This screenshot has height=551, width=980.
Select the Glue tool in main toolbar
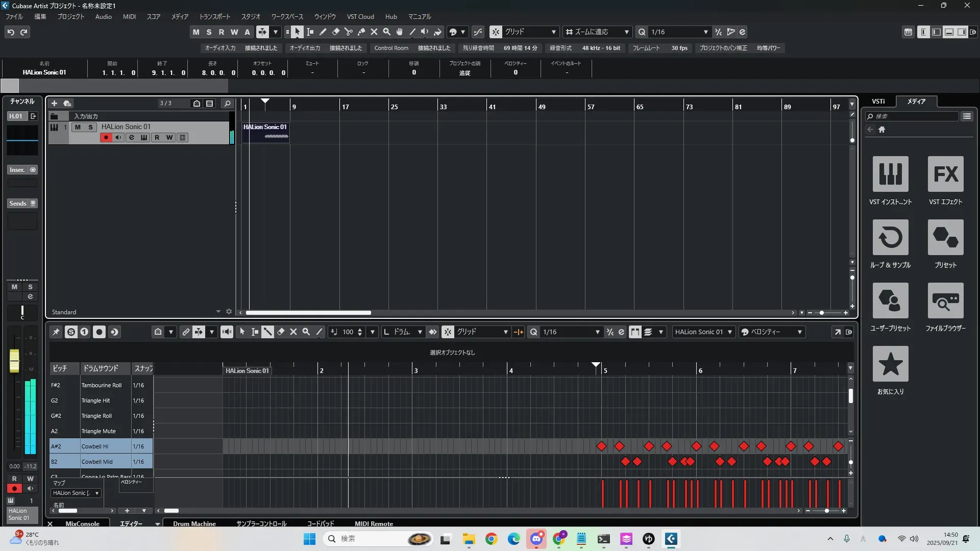361,32
